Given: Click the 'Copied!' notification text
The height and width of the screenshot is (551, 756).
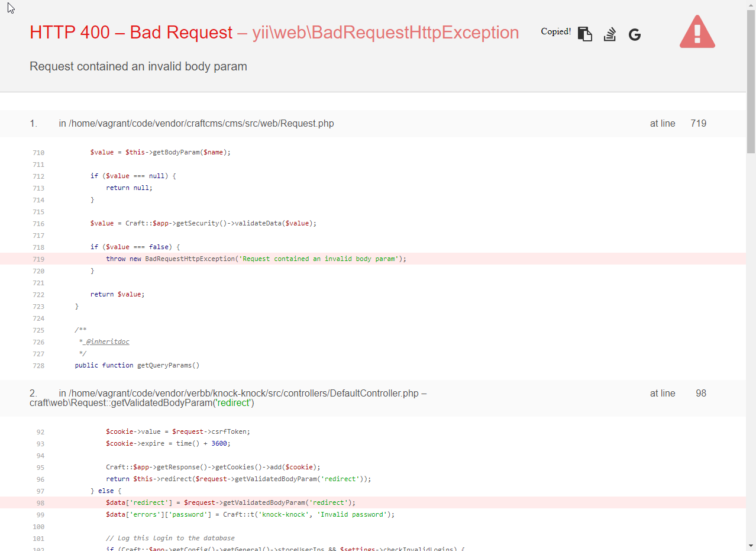Looking at the screenshot, I should (555, 31).
